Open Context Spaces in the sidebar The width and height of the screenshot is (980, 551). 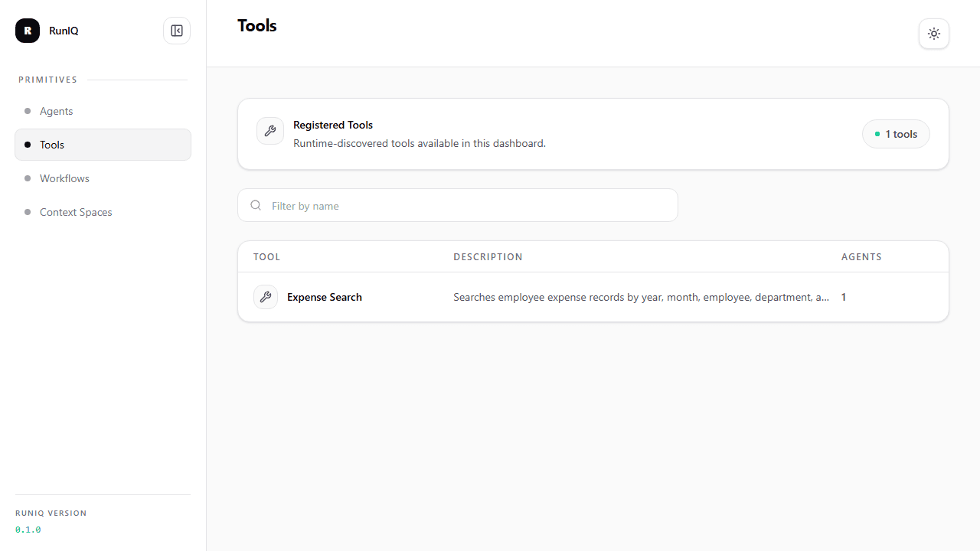103,212
